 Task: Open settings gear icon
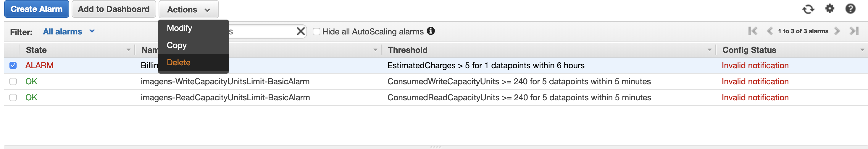click(829, 8)
